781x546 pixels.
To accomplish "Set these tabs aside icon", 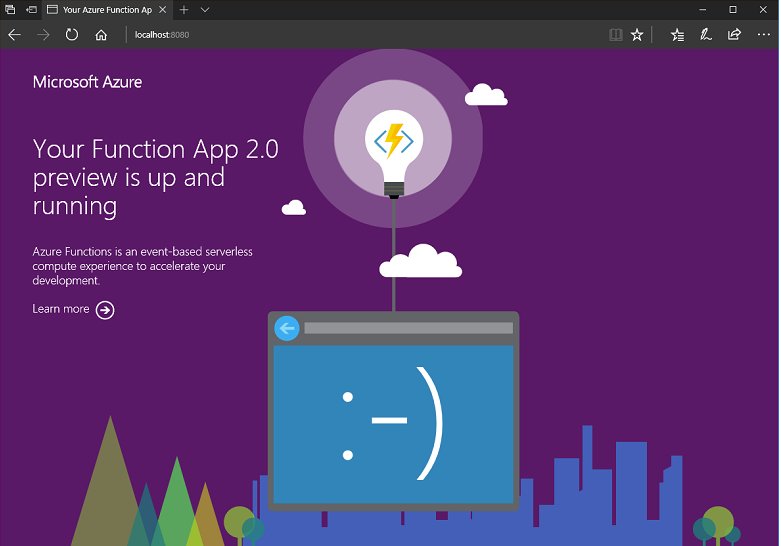I will 31,9.
